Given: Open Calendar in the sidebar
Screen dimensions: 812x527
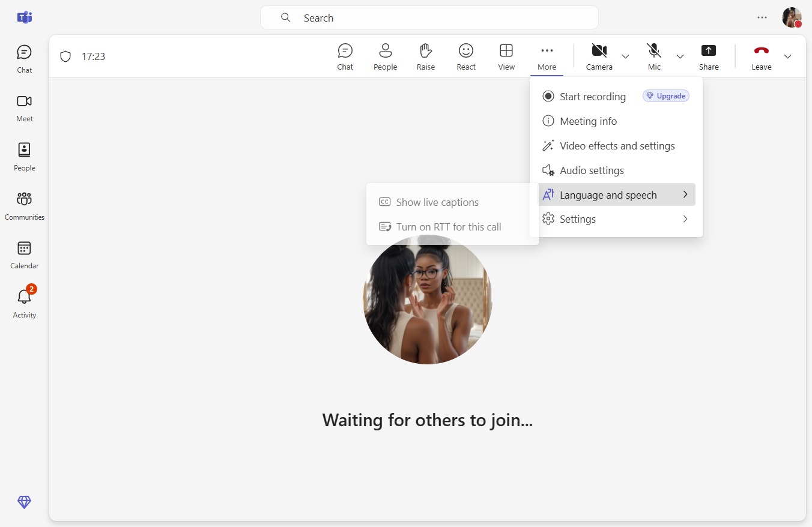Looking at the screenshot, I should click(25, 255).
